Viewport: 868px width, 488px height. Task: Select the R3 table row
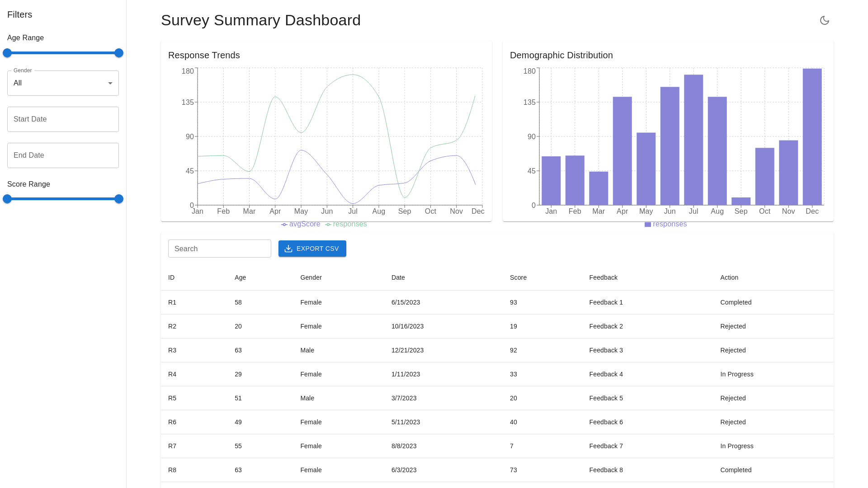(497, 350)
